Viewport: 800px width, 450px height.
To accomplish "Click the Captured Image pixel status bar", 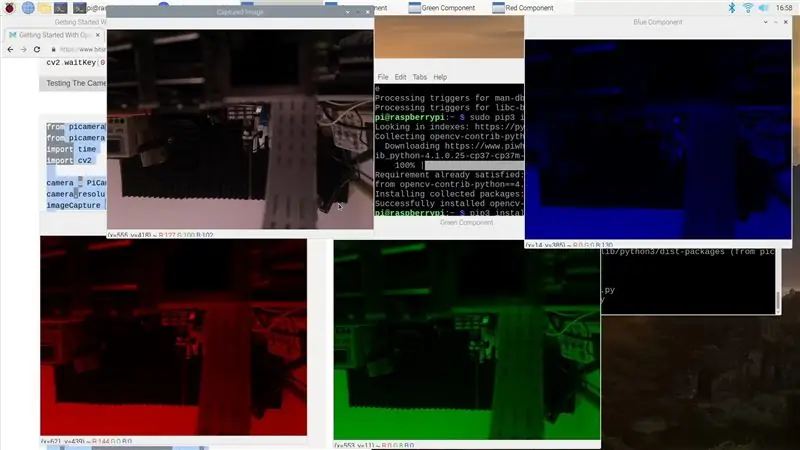I will coord(161,235).
